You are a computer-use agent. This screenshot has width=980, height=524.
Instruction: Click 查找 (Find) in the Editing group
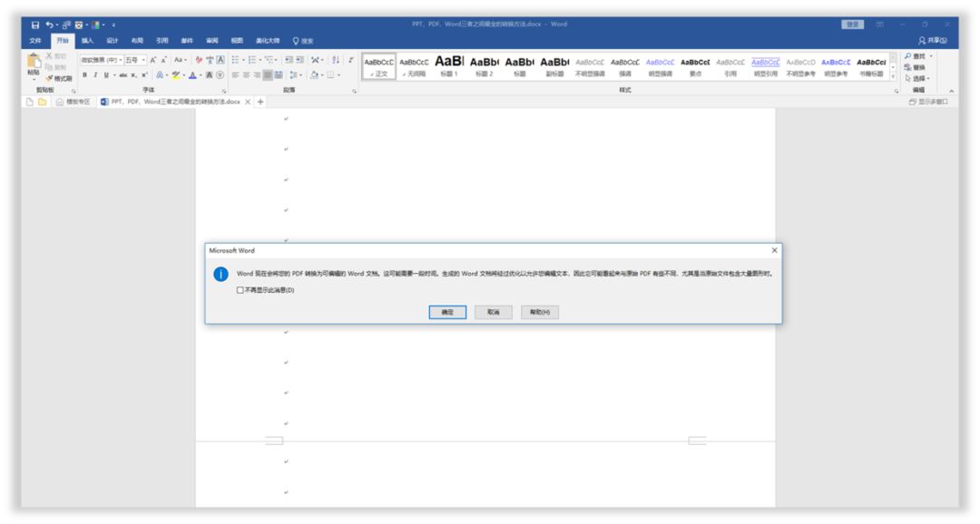tap(915, 56)
